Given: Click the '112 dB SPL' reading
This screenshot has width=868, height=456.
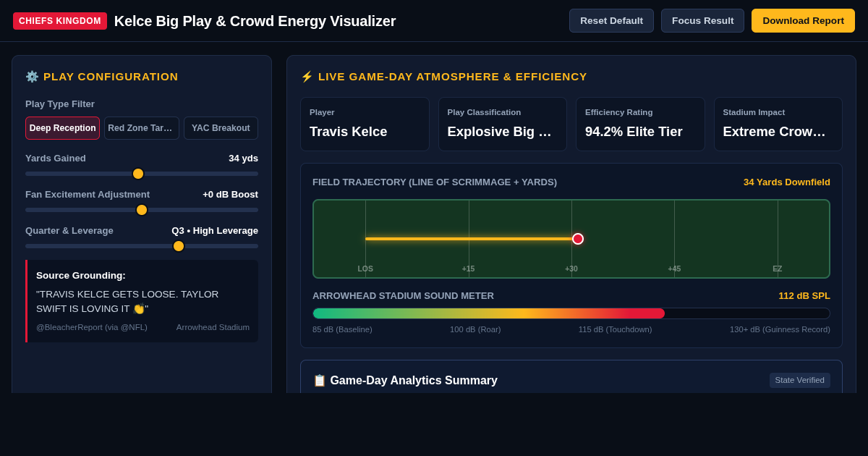Looking at the screenshot, I should click(x=804, y=296).
